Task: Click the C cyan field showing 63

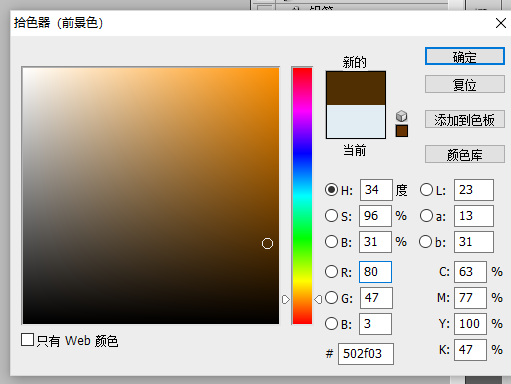Action: point(470,272)
